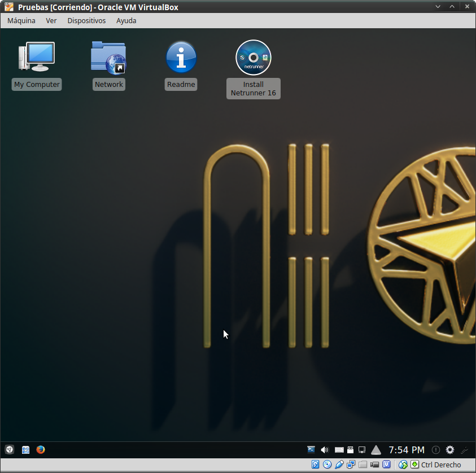The height and width of the screenshot is (473, 476).
Task: Click the Ayuda menu item
Action: tap(126, 20)
